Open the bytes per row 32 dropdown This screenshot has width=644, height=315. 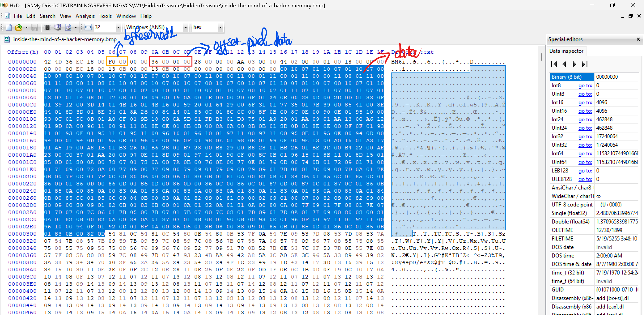[119, 28]
